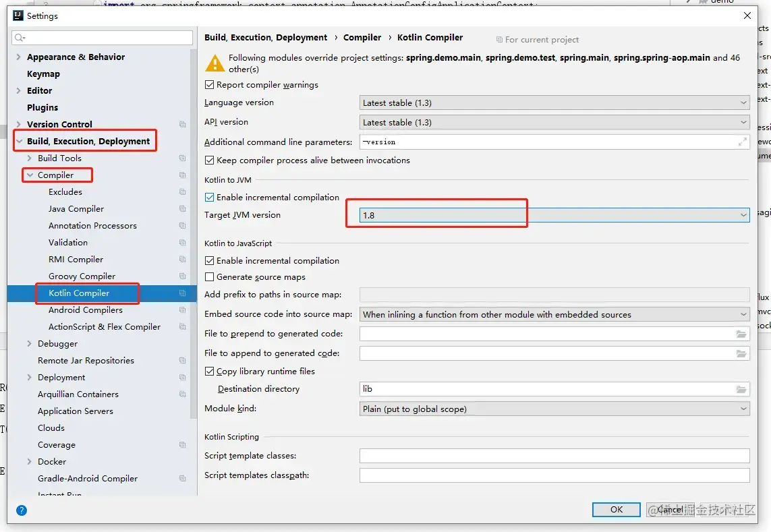Click the Script template classes field
This screenshot has height=532, width=771.
tap(554, 456)
